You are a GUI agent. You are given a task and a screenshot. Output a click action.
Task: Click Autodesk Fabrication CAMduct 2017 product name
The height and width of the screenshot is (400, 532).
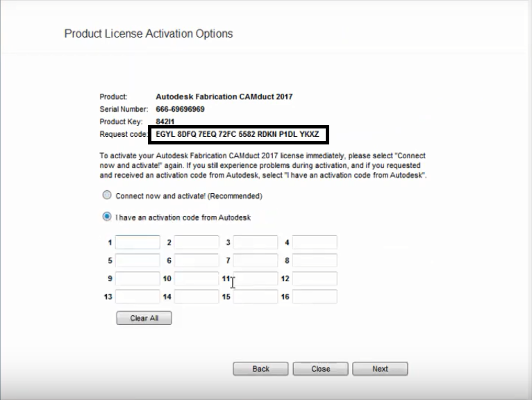tap(224, 97)
